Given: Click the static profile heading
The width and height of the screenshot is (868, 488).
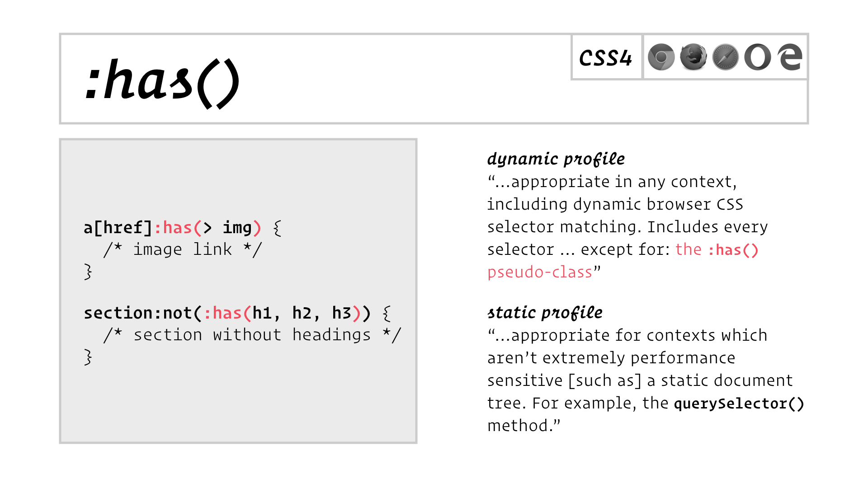Looking at the screenshot, I should pos(545,313).
